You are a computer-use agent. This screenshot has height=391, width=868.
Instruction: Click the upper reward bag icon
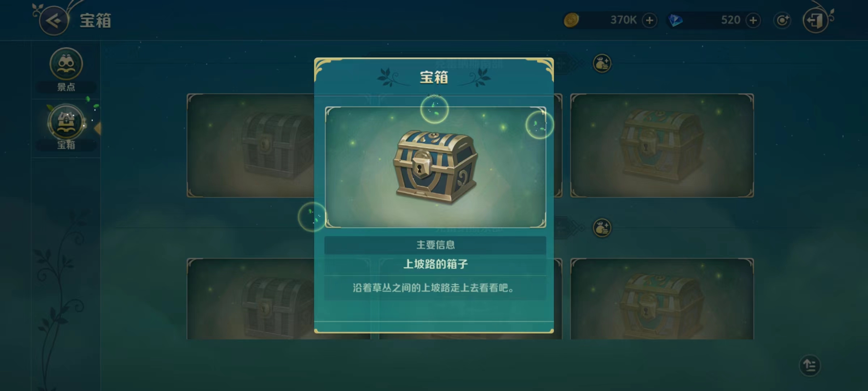602,64
